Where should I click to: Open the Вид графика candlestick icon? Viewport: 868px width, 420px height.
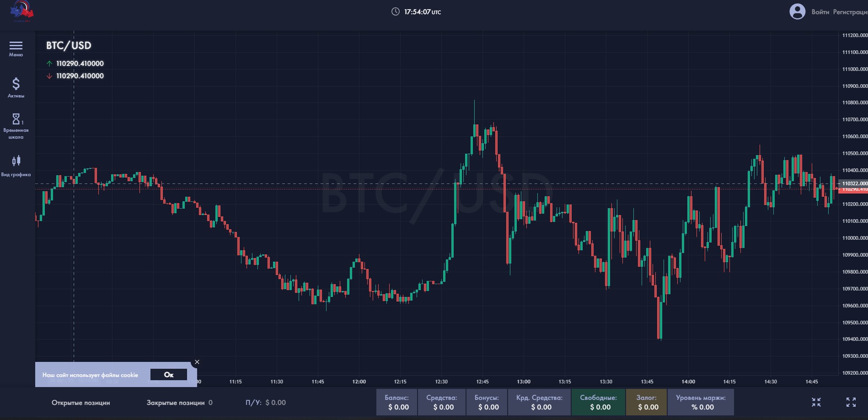pos(16,161)
